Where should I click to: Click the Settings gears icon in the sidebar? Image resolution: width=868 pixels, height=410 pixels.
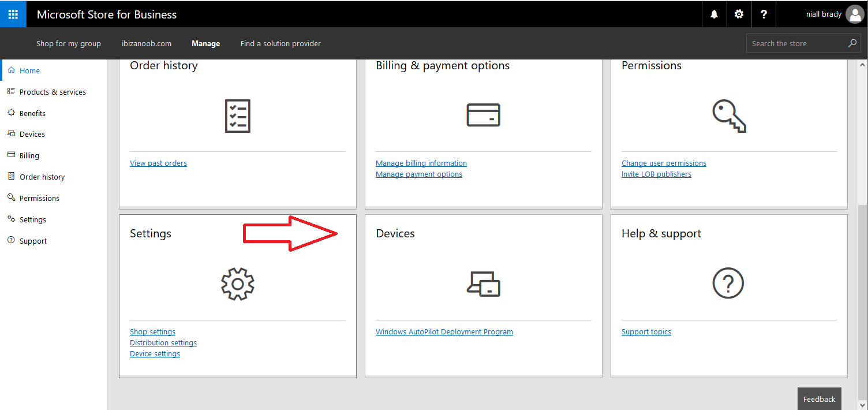(x=12, y=219)
